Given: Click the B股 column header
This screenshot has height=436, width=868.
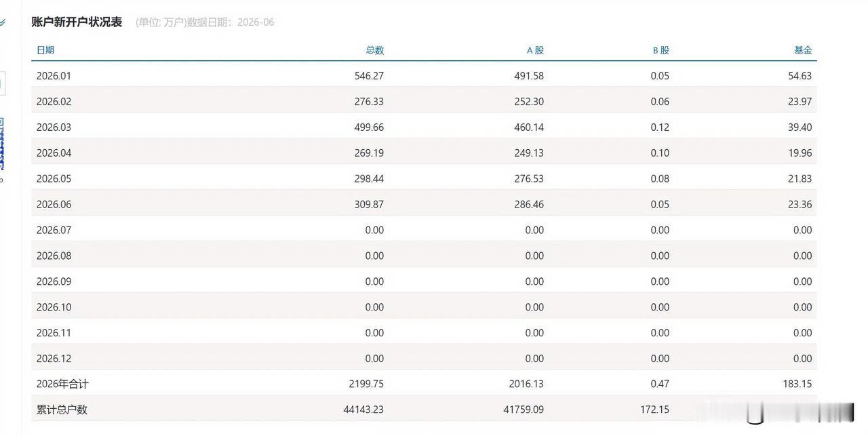Looking at the screenshot, I should 660,50.
